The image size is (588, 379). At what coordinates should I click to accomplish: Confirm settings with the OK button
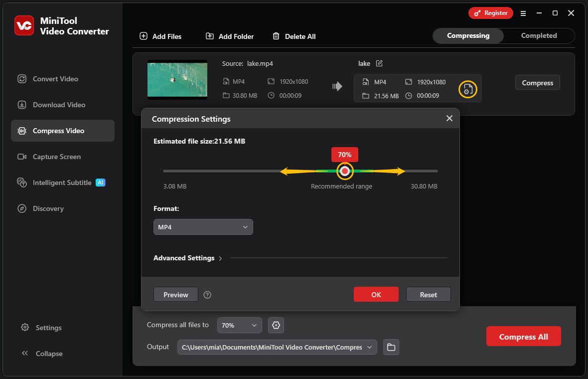tap(376, 294)
